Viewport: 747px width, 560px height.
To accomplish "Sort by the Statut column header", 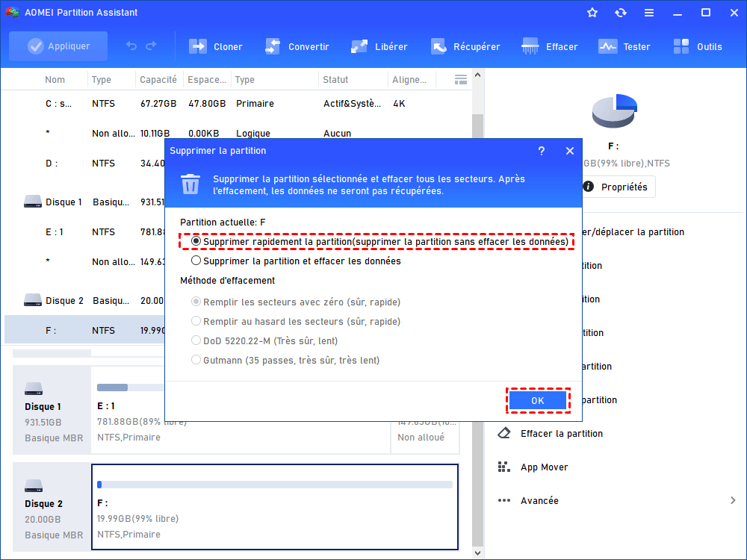I will tap(335, 80).
